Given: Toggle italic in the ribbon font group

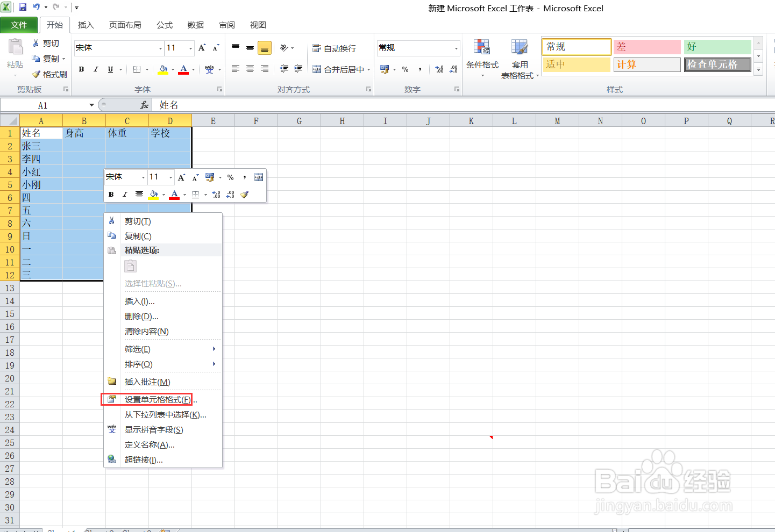Looking at the screenshot, I should (96, 69).
